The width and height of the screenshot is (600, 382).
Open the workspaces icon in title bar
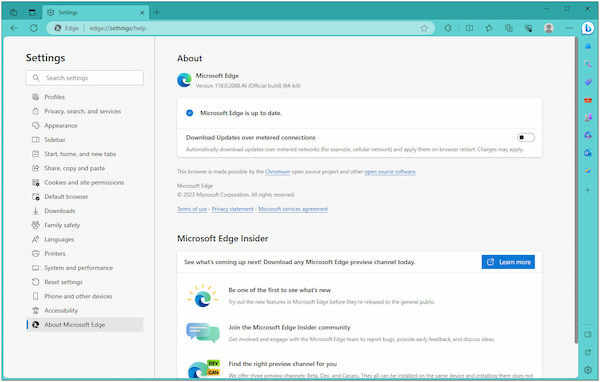tap(13, 12)
